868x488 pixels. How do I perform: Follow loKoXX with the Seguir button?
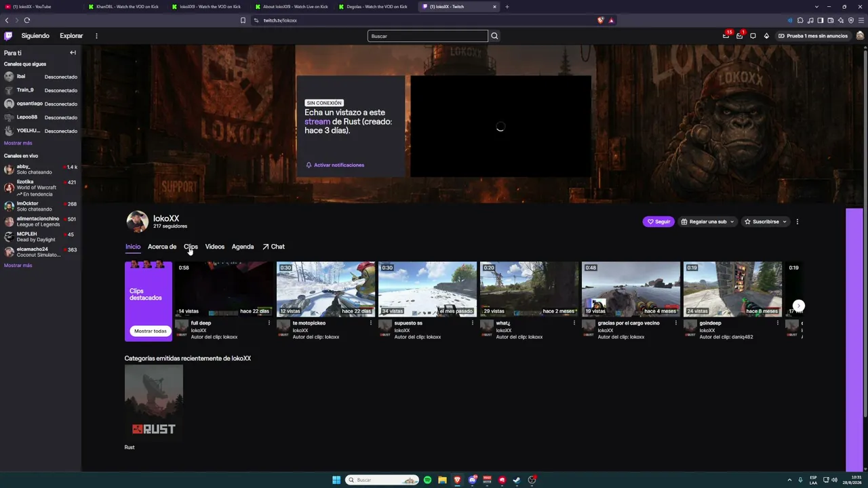tap(658, 222)
